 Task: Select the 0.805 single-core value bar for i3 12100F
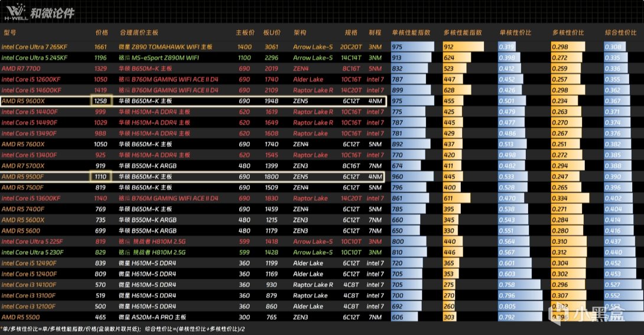click(521, 306)
